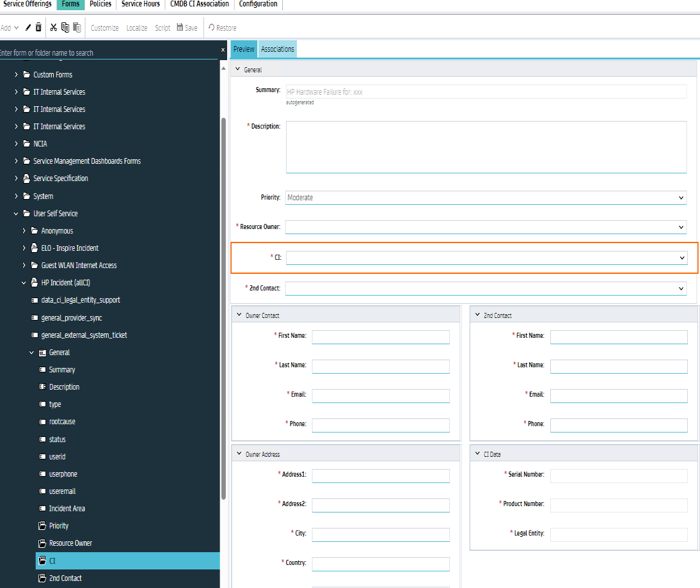This screenshot has width=700, height=588.
Task: Click the scissors cut icon
Action: point(53,28)
